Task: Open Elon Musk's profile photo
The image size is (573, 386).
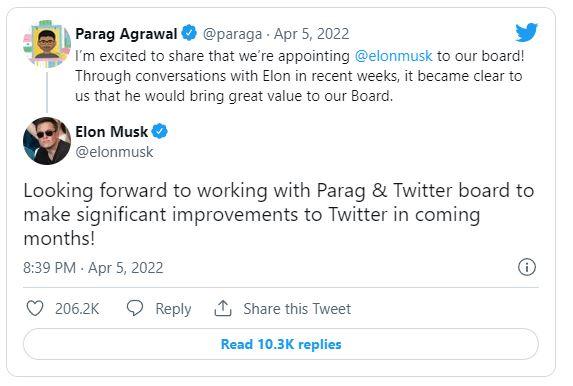Action: (47, 141)
